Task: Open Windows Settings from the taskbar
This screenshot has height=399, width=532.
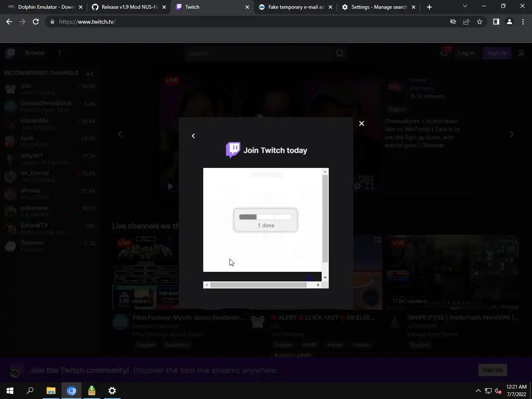Action: (x=112, y=391)
